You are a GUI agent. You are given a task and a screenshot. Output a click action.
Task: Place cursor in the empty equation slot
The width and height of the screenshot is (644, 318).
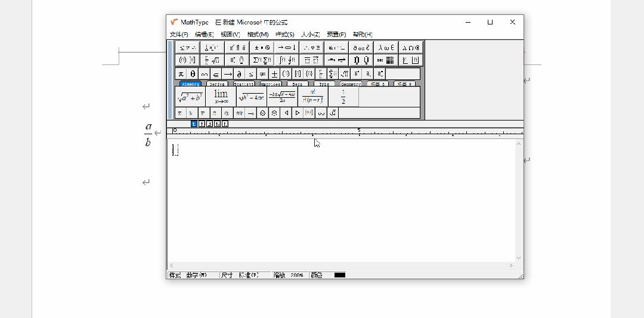pos(175,150)
